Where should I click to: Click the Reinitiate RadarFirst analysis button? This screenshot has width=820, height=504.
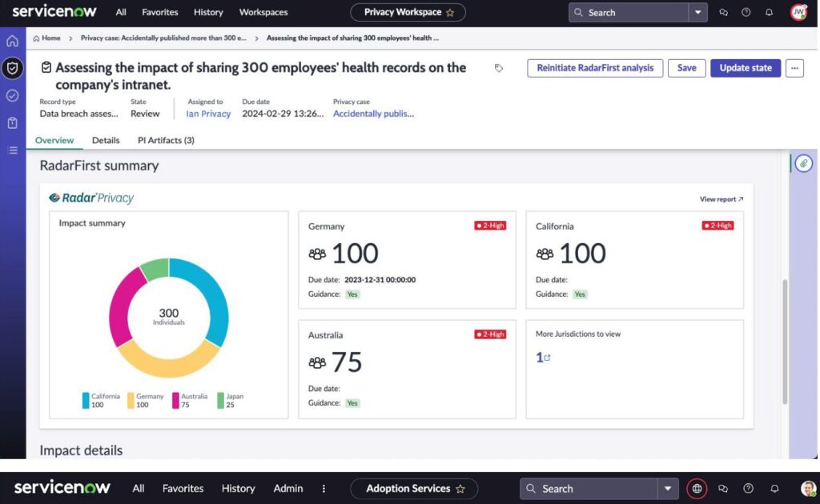coord(594,69)
